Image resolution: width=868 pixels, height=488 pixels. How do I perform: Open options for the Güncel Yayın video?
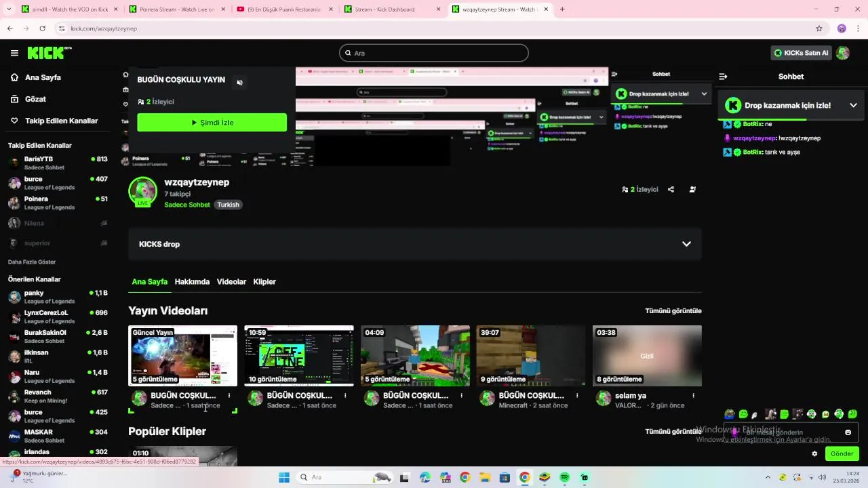coord(229,395)
